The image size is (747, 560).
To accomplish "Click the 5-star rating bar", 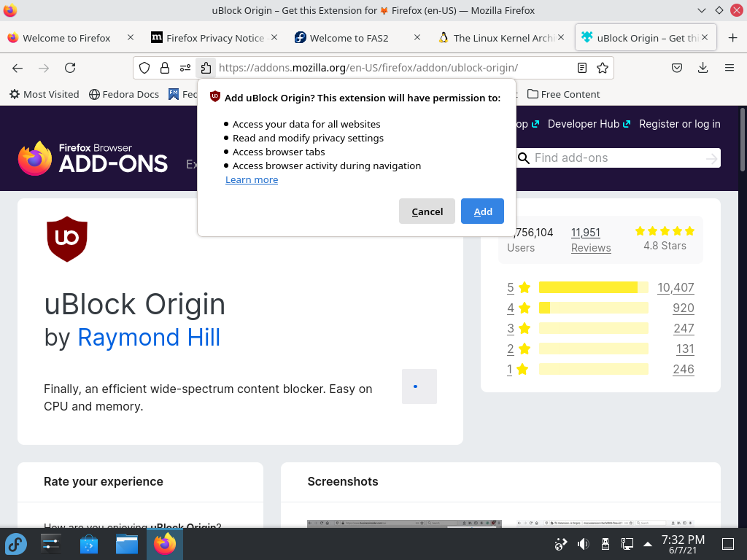I will click(x=594, y=287).
